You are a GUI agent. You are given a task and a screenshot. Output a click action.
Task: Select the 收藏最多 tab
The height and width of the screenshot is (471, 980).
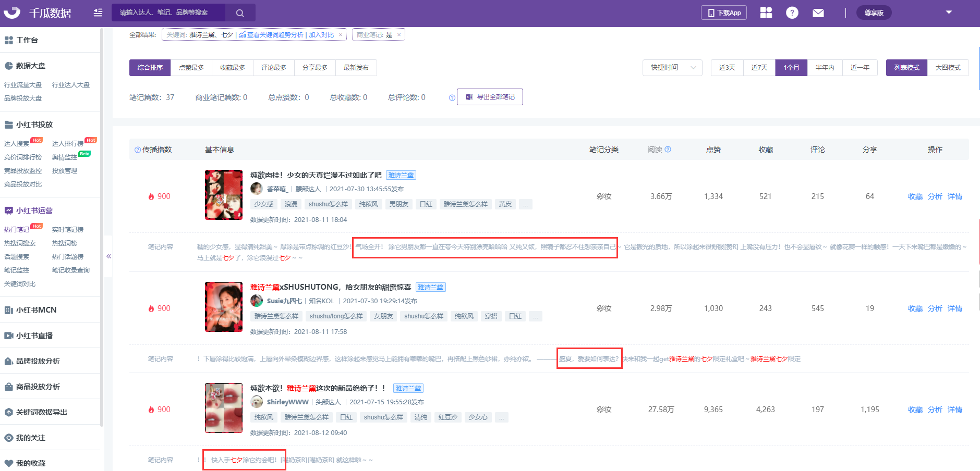click(x=233, y=68)
